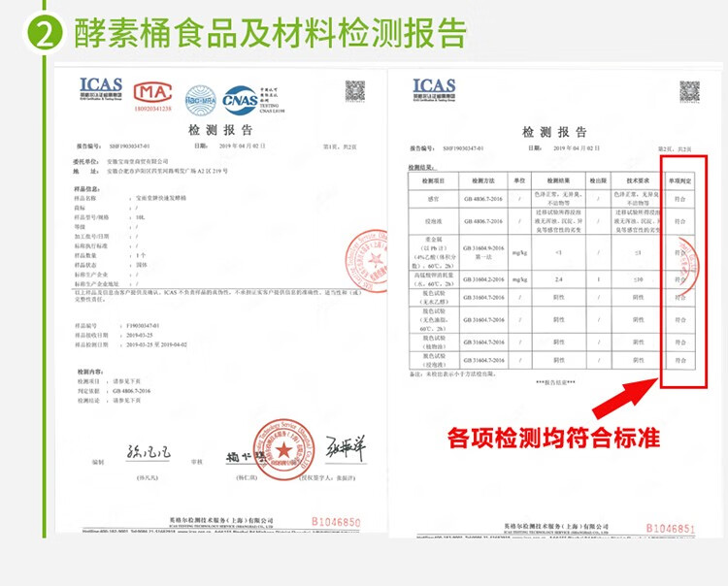The image size is (728, 586).
Task: Click the ilac-MRA round logo
Action: [201, 100]
